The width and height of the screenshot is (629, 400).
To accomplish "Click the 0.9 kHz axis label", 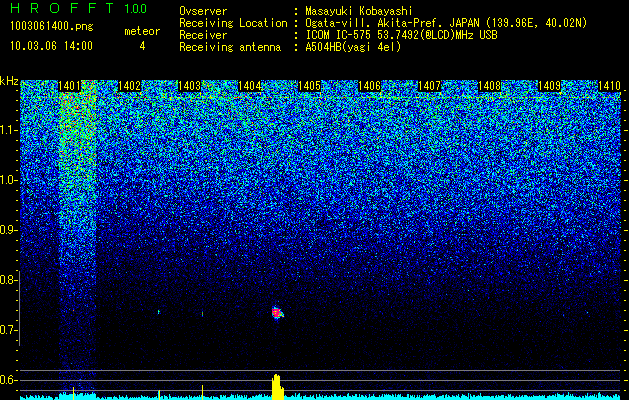I will [x=7, y=230].
